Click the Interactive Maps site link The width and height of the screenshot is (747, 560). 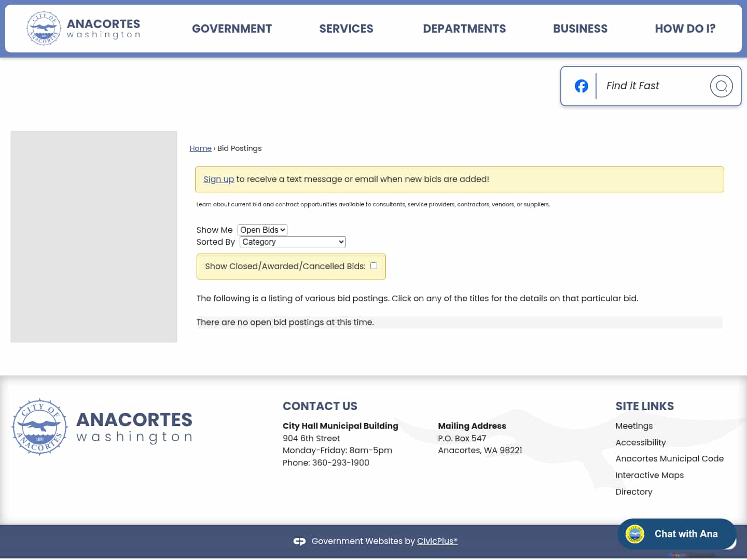point(649,475)
